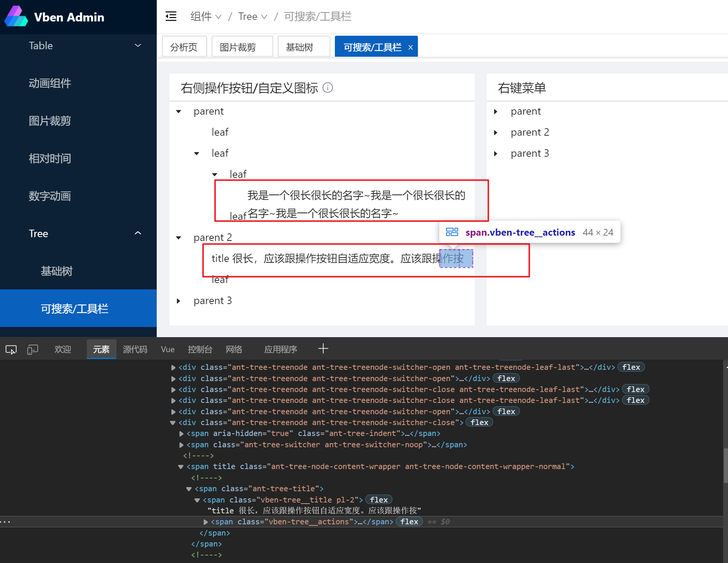Click the info icon beside 右侧操作按钮/自定义图标
Viewport: 728px width, 563px height.
[328, 88]
